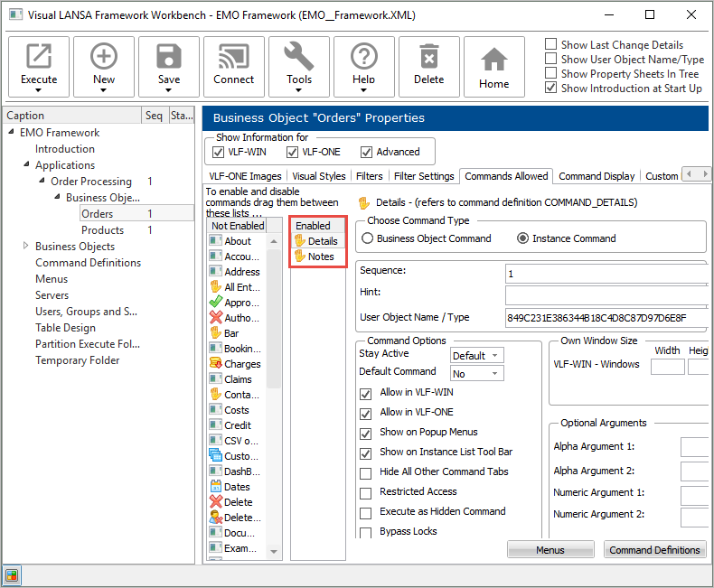This screenshot has height=588, width=714.
Task: Uncheck Allow in VLF-WIN option
Action: pos(366,393)
